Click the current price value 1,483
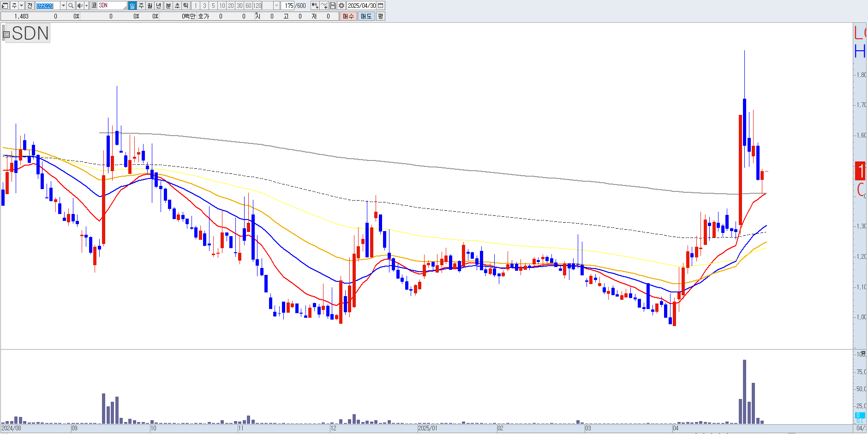868x434 pixels. [x=21, y=16]
